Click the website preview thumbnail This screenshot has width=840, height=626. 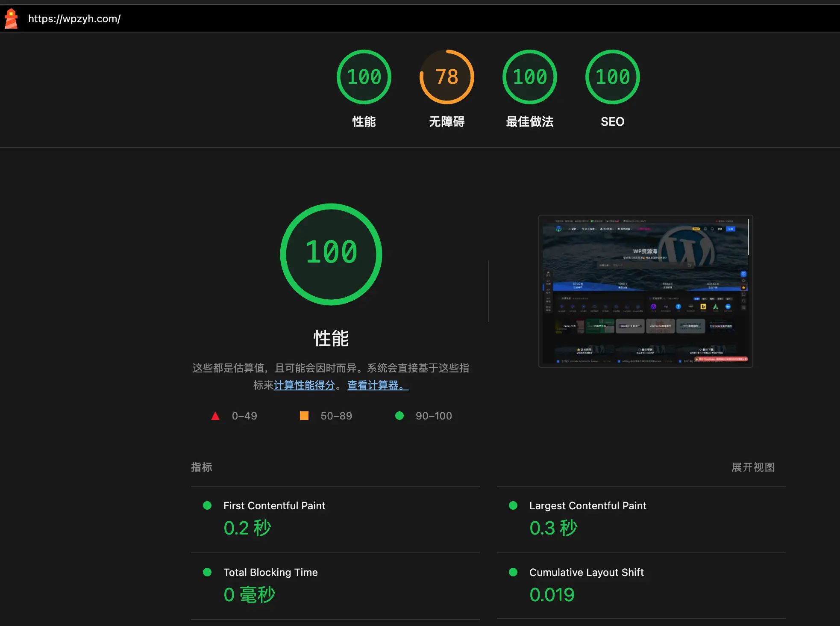click(644, 292)
